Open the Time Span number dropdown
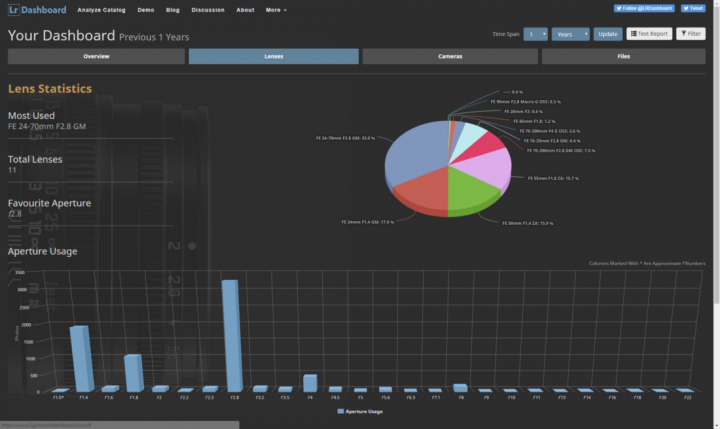 pyautogui.click(x=535, y=34)
